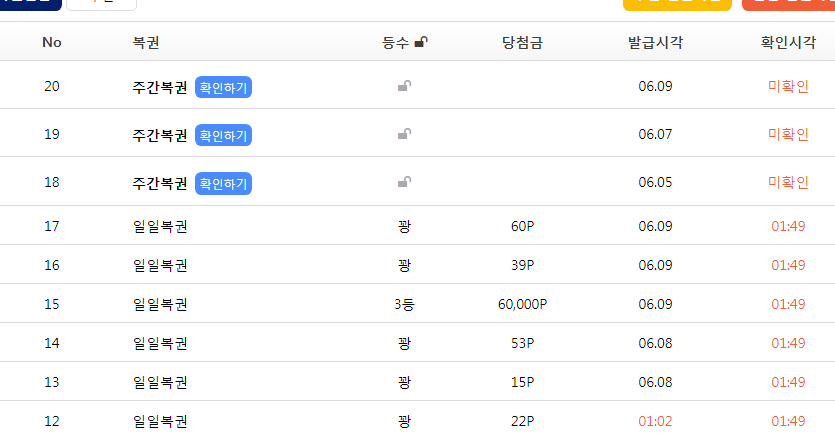The image size is (835, 438).
Task: Click 확인하기 button for ticket No 20
Action: click(x=223, y=87)
